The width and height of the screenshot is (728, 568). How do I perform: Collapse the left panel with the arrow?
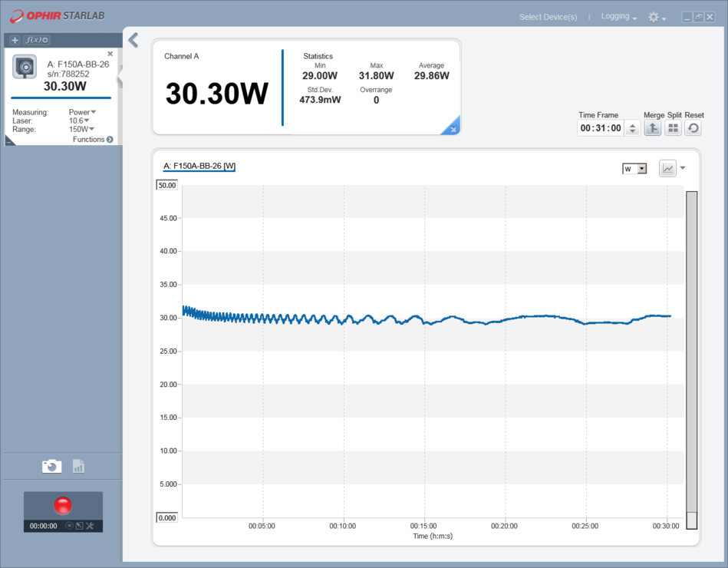pyautogui.click(x=133, y=40)
